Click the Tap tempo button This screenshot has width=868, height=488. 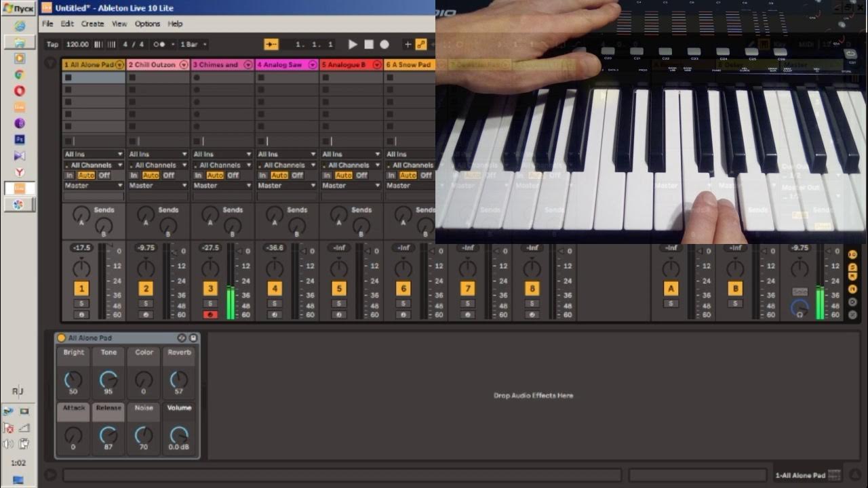click(x=52, y=44)
